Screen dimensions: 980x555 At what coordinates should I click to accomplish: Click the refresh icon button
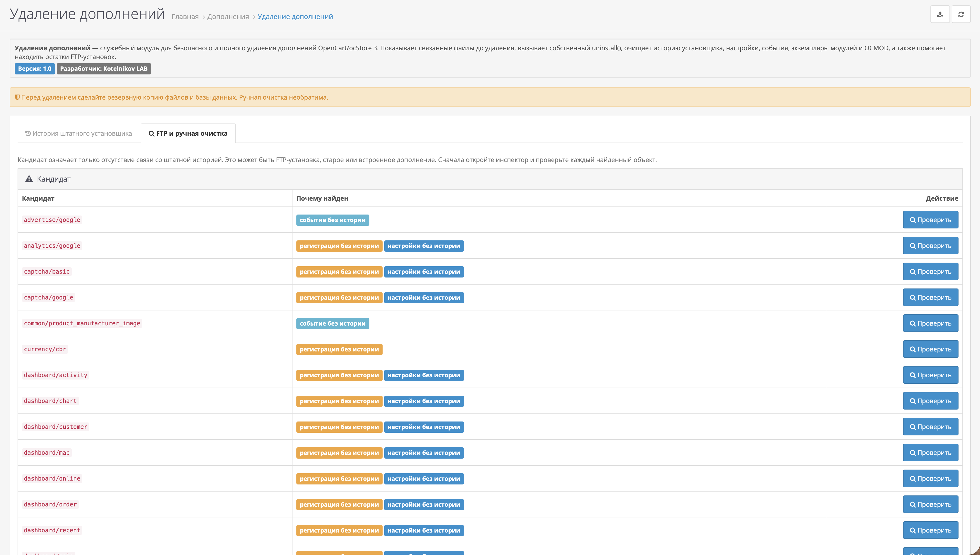tap(961, 14)
